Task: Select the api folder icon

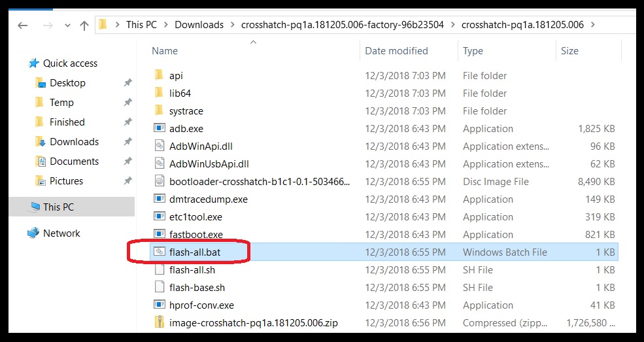Action: point(160,76)
